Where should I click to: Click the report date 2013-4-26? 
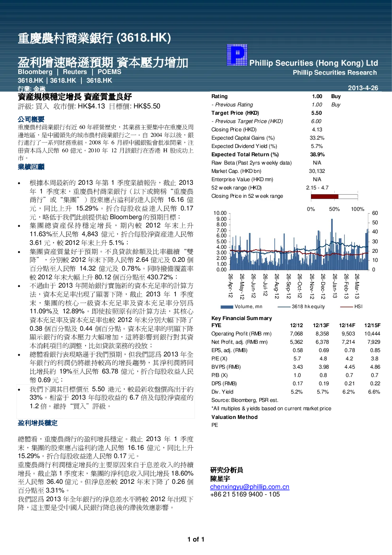pyautogui.click(x=363, y=88)
